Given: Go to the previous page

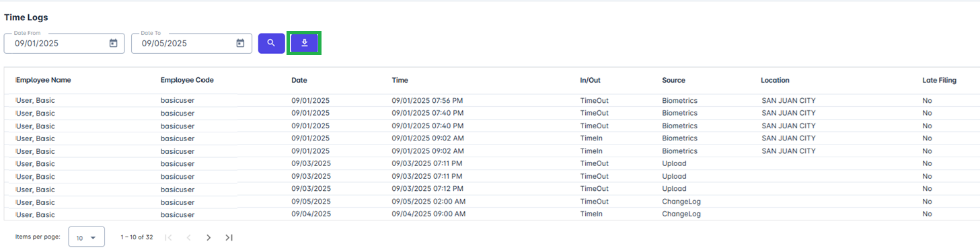Looking at the screenshot, I should pyautogui.click(x=188, y=237).
